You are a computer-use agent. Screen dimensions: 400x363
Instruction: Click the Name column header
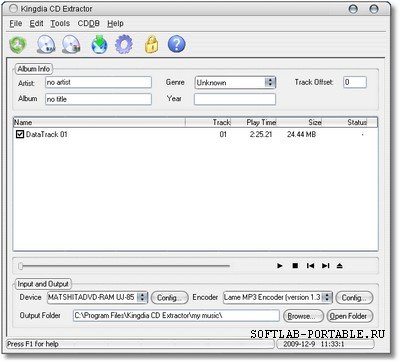click(x=99, y=122)
